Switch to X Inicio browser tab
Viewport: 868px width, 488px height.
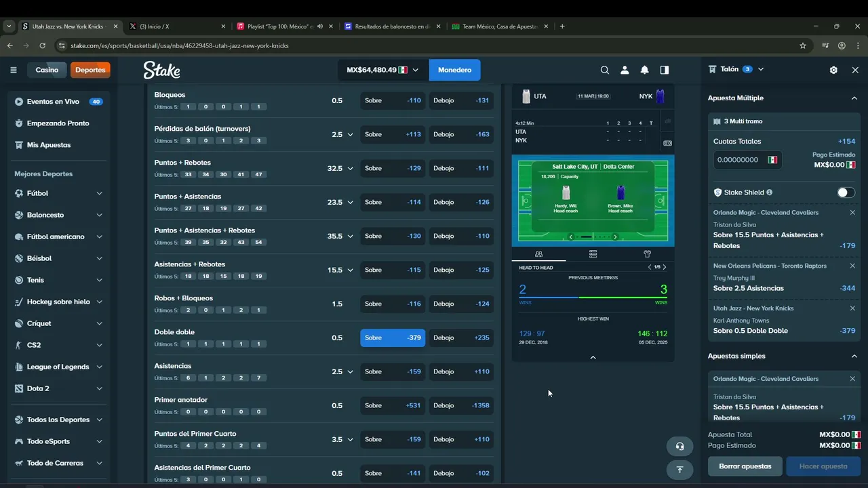[x=178, y=26]
